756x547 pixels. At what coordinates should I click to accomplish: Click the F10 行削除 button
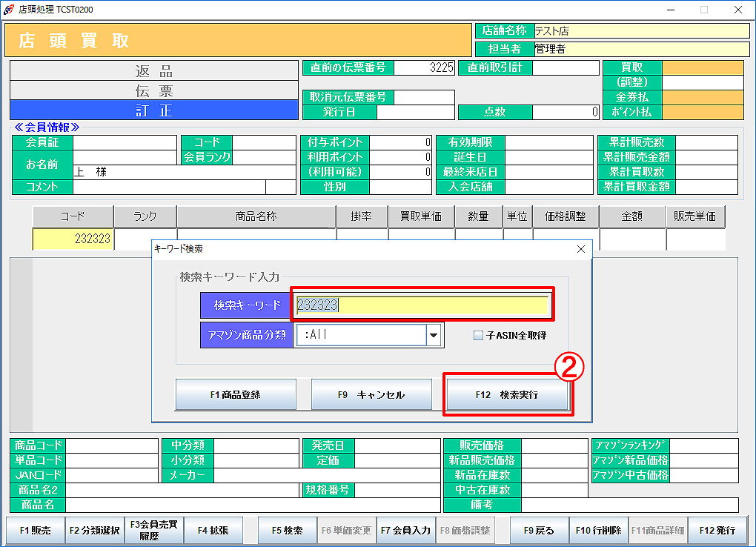tap(598, 531)
